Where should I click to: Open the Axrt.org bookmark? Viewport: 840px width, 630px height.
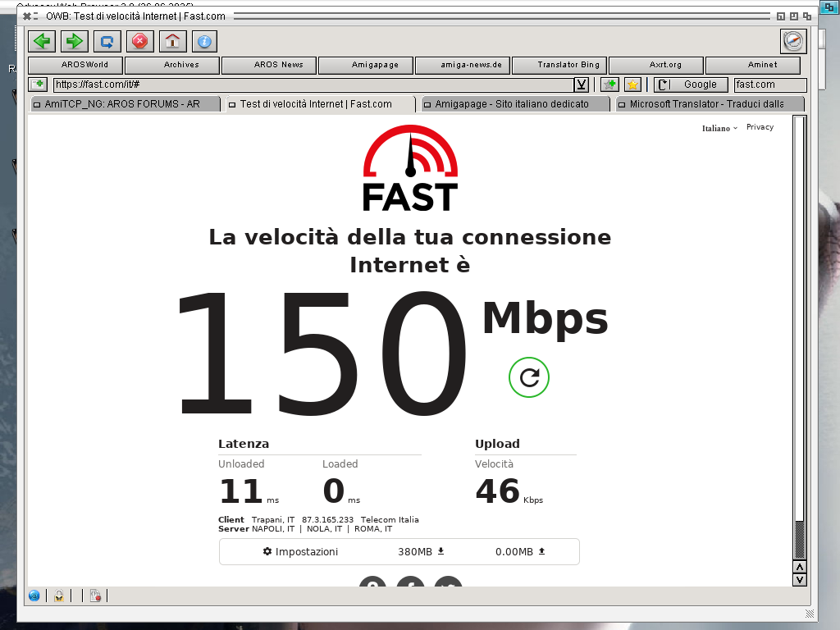(x=657, y=65)
